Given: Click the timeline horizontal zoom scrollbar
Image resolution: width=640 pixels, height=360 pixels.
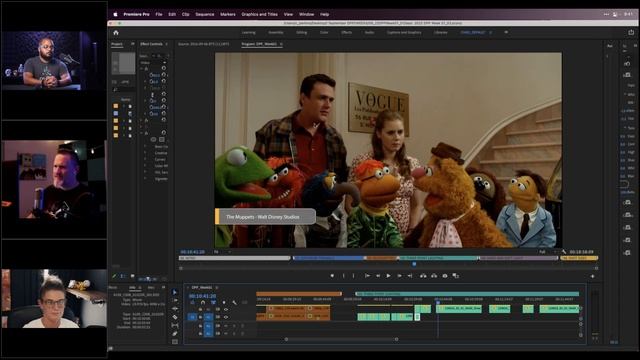Looking at the screenshot, I should point(341,339).
